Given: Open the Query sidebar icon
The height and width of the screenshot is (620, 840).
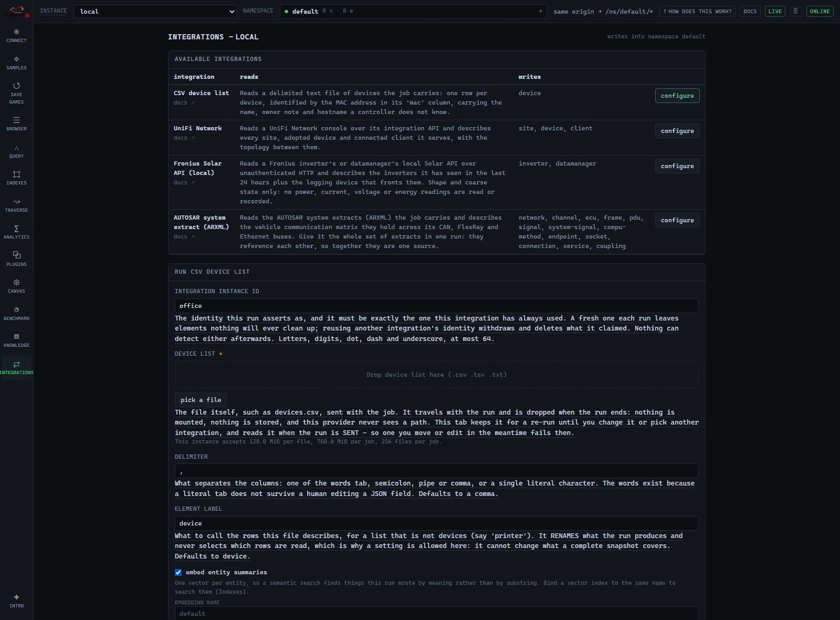Looking at the screenshot, I should pyautogui.click(x=16, y=151).
